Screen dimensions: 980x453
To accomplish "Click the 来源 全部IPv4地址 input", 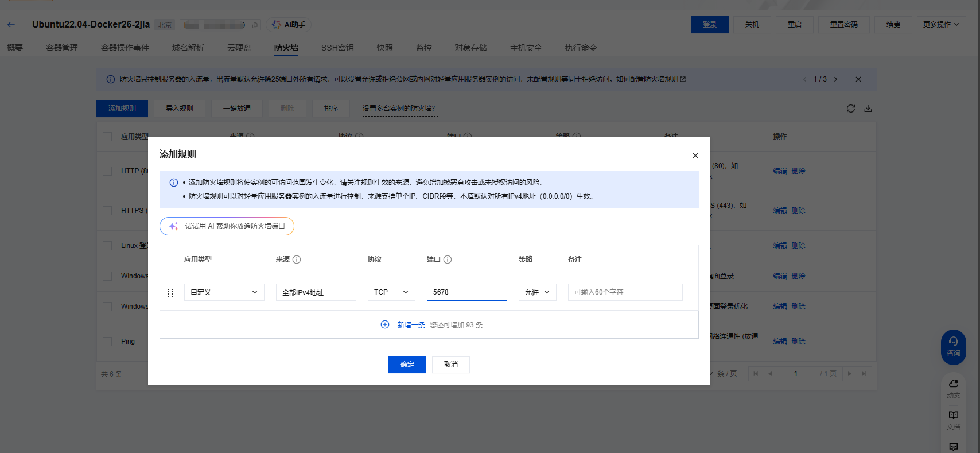I will click(316, 292).
